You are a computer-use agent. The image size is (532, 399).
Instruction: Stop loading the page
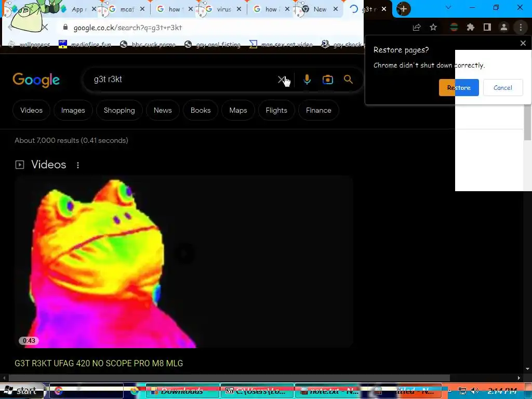(45, 27)
